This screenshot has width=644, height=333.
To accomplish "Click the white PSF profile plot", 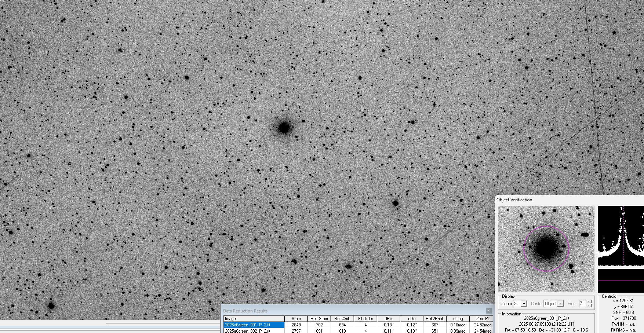I will [621, 235].
